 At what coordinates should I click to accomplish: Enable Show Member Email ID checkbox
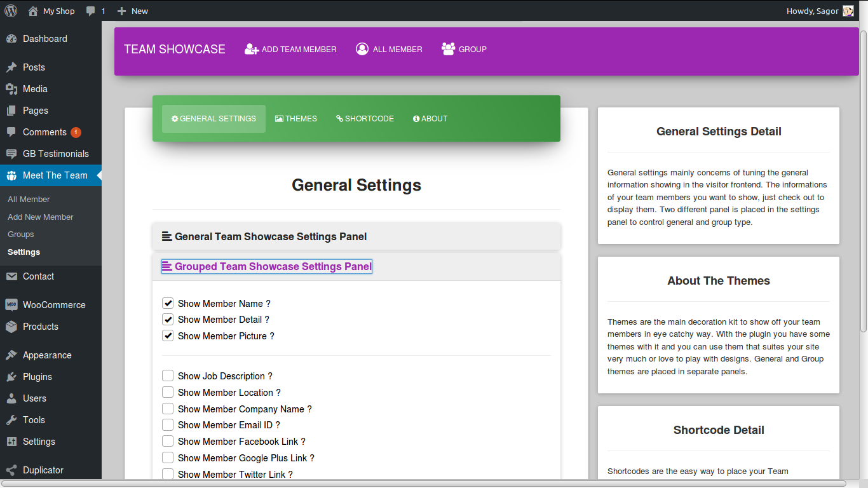click(x=168, y=424)
